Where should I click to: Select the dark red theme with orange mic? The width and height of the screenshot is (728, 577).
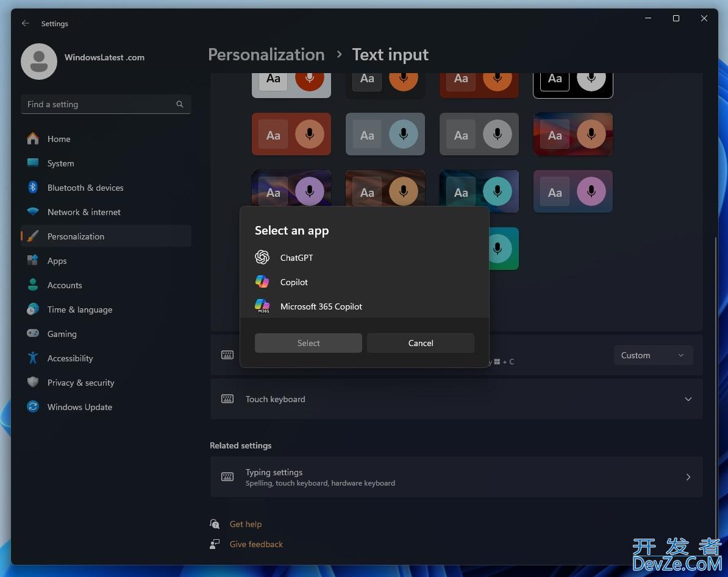[479, 85]
